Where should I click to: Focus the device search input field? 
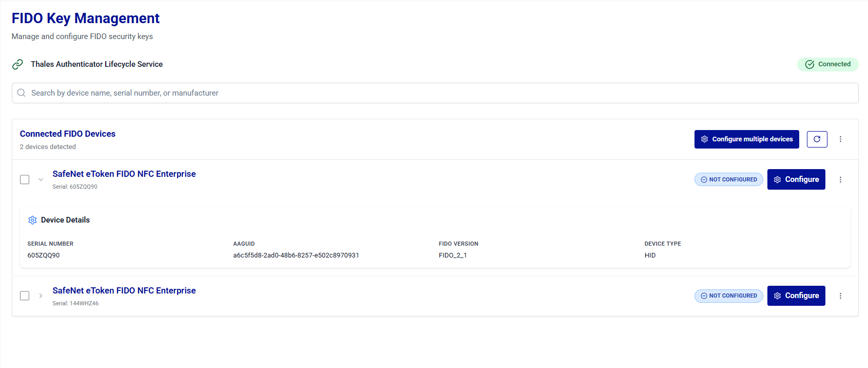435,93
